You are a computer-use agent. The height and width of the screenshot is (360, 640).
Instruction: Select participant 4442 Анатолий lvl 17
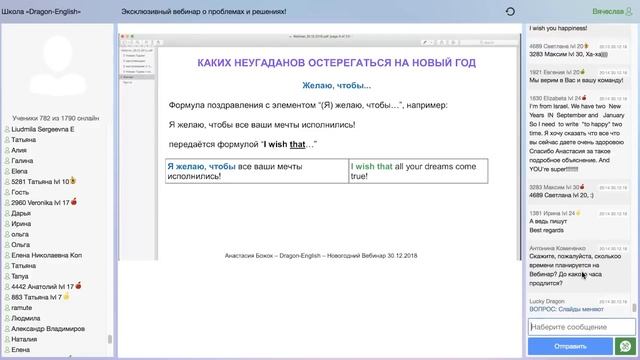(42, 287)
